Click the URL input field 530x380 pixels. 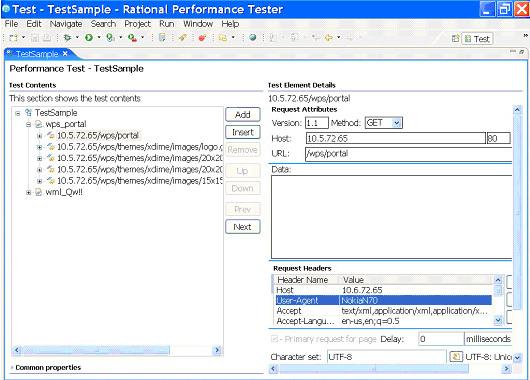click(x=408, y=154)
